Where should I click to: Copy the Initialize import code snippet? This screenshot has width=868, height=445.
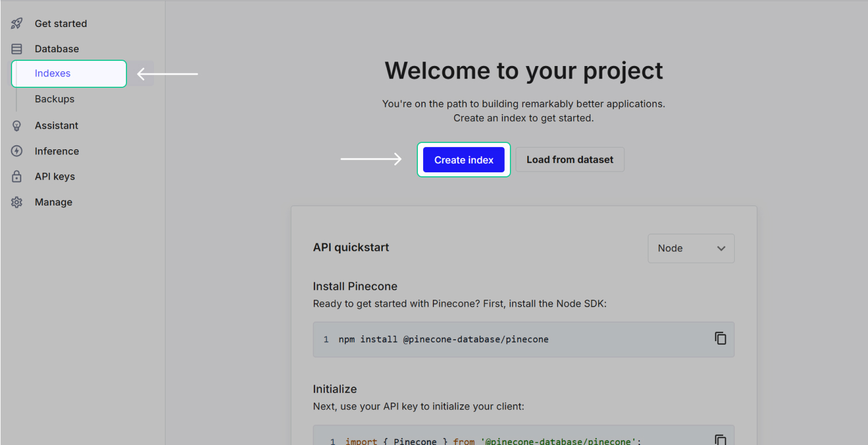(720, 440)
